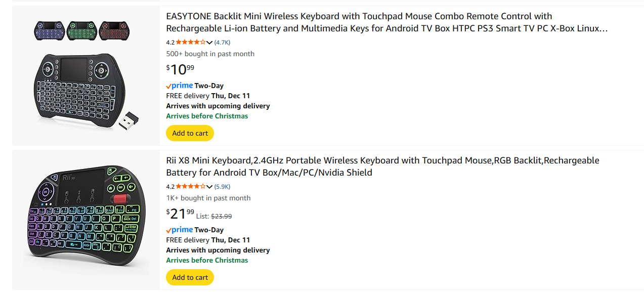Expand the Rii X8 rating breakdown chevron

[x=209, y=187]
